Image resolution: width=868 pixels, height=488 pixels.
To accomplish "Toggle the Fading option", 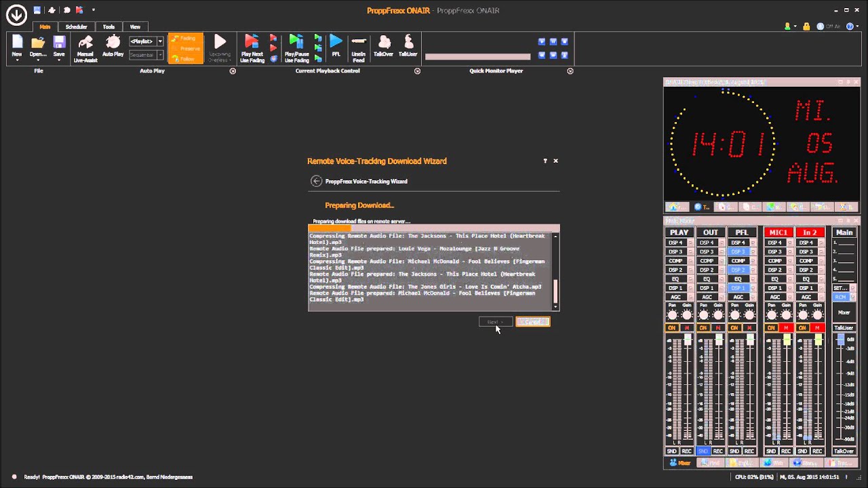I will (x=185, y=39).
